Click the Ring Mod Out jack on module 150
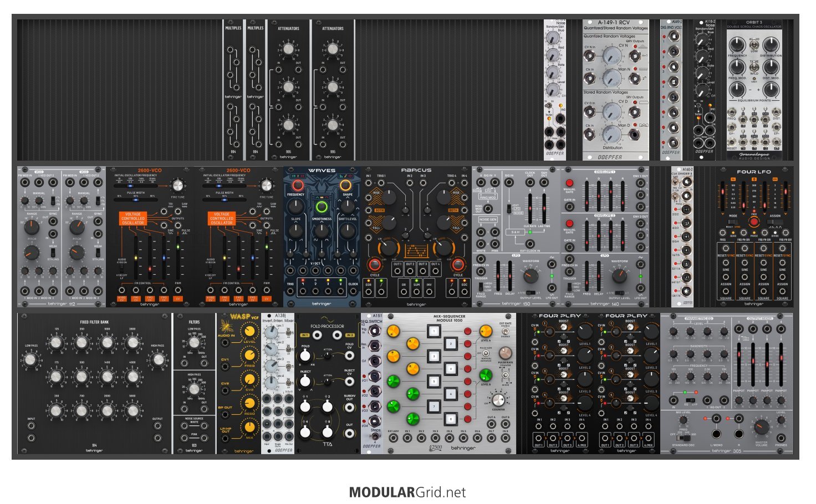Image resolution: width=816 pixels, height=504 pixels. 488,209
